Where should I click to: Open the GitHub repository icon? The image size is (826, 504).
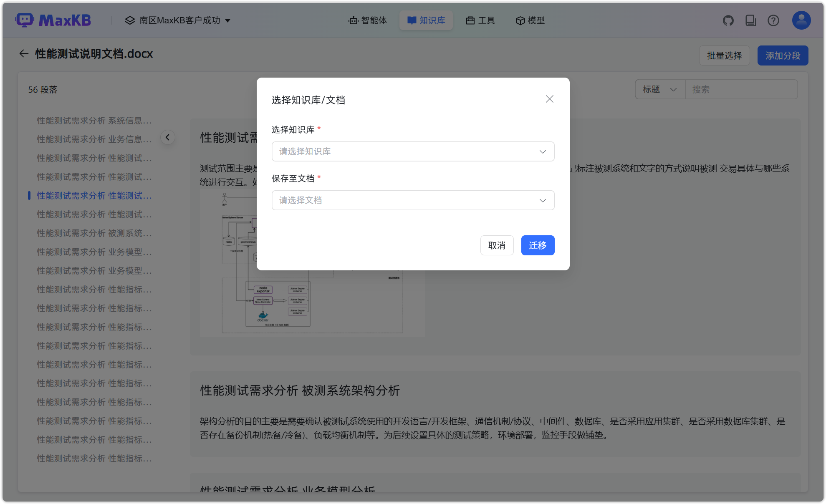click(x=728, y=20)
